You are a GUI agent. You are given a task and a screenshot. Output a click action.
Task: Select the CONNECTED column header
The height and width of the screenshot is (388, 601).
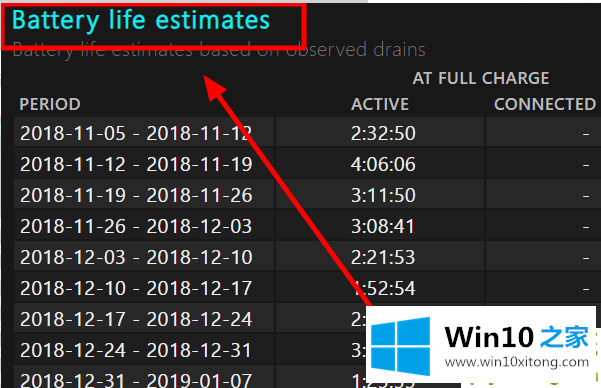coord(545,104)
